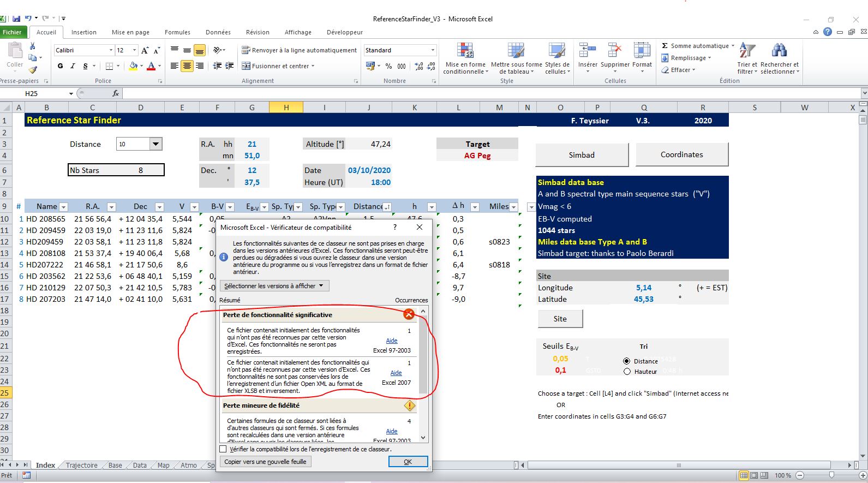Select the Distance sort radio button
Image resolution: width=868 pixels, height=483 pixels.
627,361
